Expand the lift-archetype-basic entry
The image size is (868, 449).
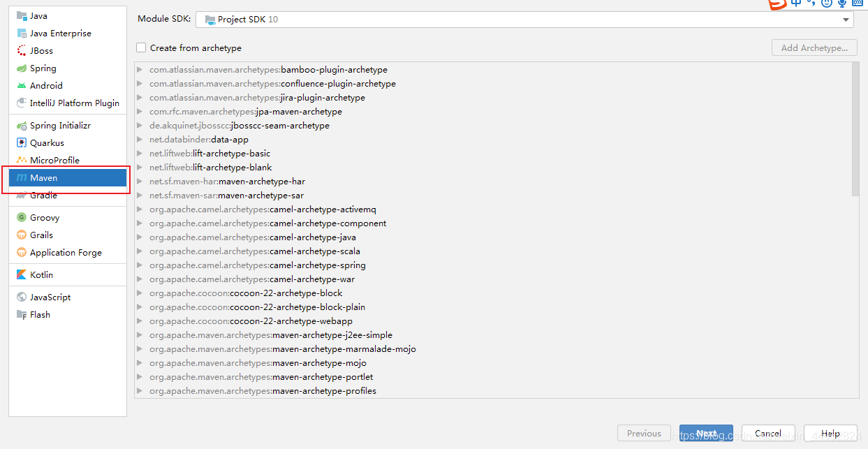point(140,154)
